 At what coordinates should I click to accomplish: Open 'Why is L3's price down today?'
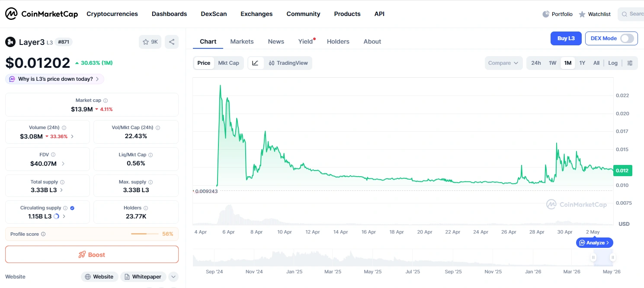55,79
